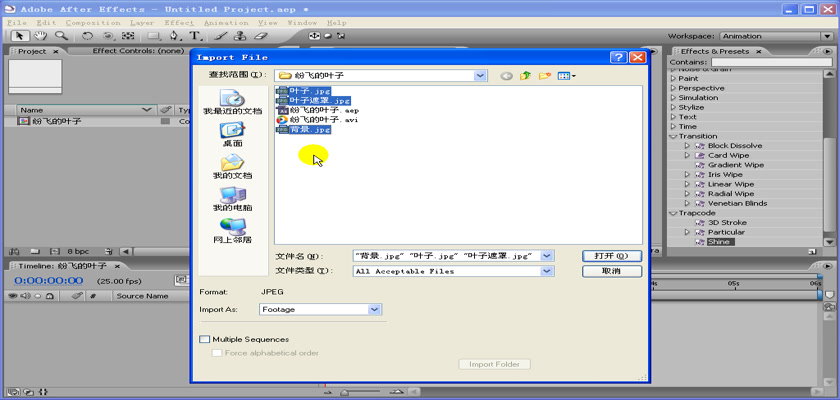Toggle the In/Out/Duration pane braces button

click(x=43, y=391)
